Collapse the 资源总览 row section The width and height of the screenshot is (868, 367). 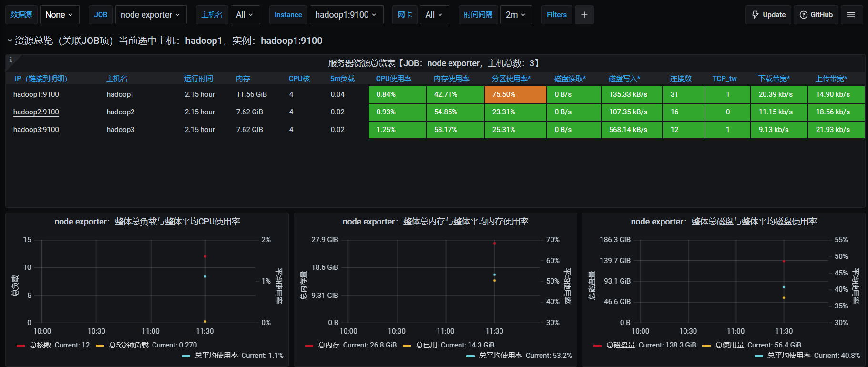click(10, 41)
